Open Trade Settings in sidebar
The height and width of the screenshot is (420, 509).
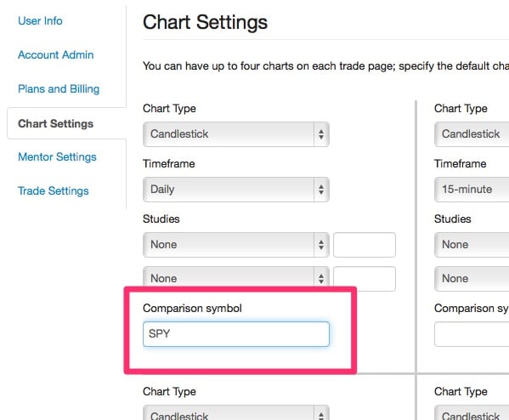tap(54, 190)
